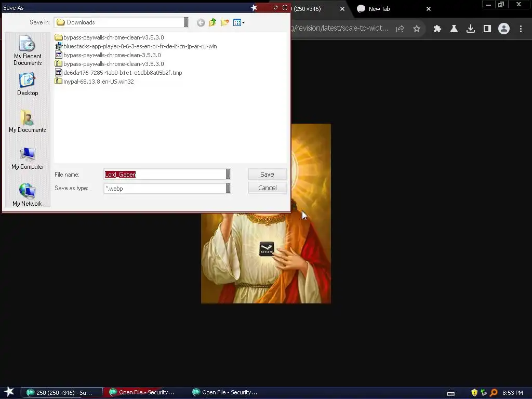Select bypass-paywalls-chrome-clean-3.5.3.0 file

click(x=108, y=55)
